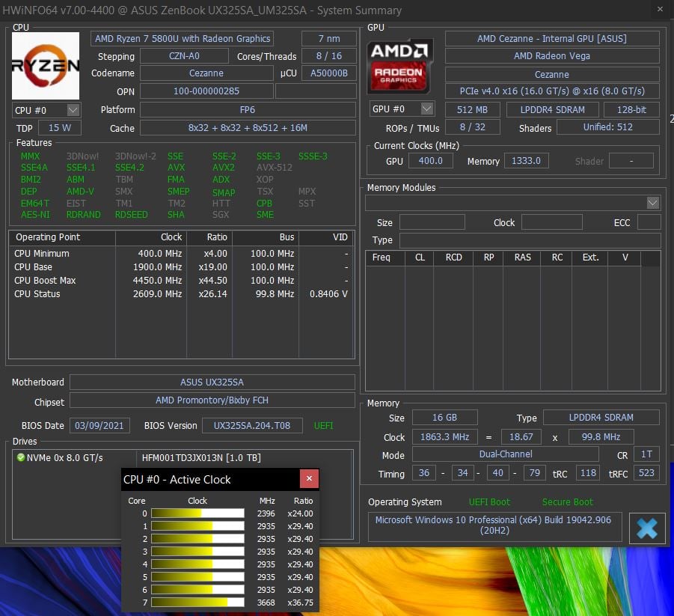Image resolution: width=674 pixels, height=616 pixels.
Task: Click the GPU memory clock 1333.0 field
Action: pyautogui.click(x=526, y=161)
